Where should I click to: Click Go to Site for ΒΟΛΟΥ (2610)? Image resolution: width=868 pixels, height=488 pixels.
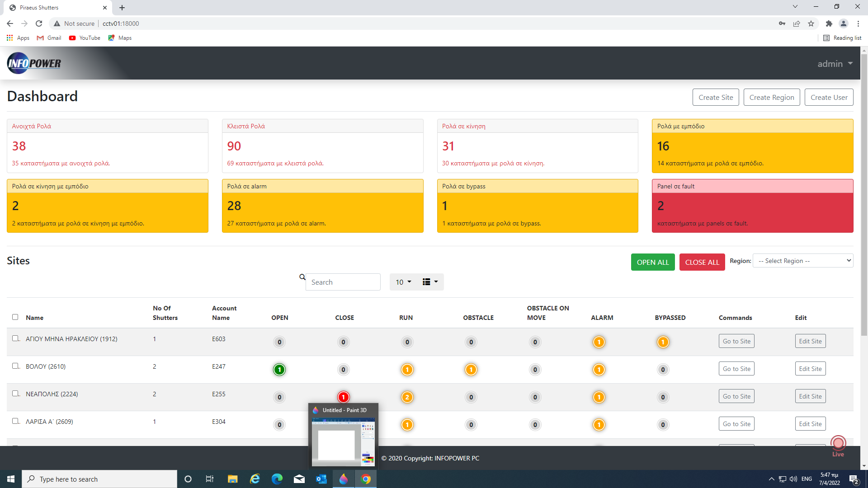(736, 369)
